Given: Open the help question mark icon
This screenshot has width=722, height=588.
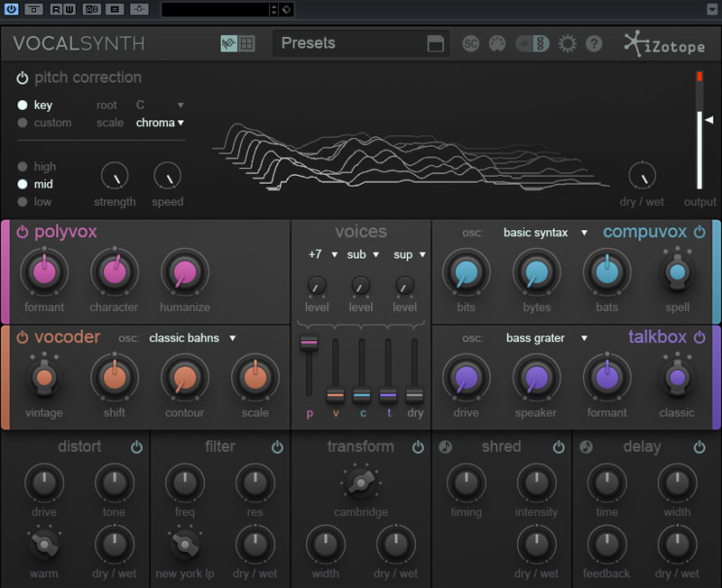Looking at the screenshot, I should coord(594,43).
